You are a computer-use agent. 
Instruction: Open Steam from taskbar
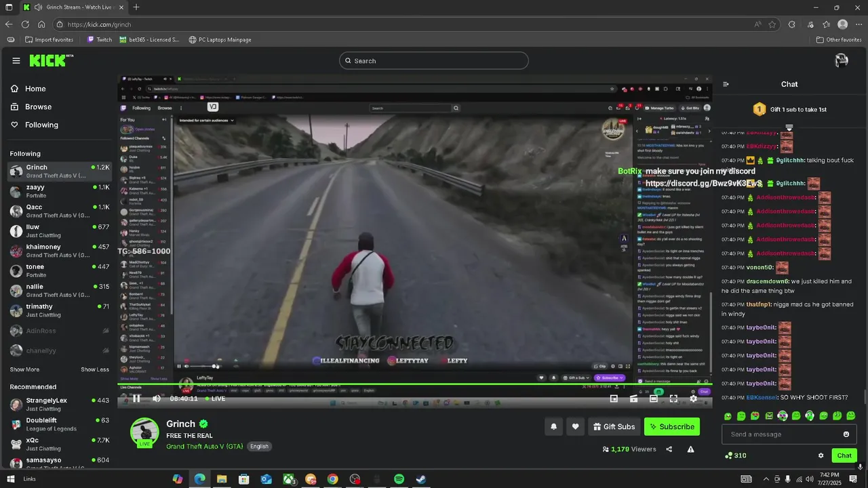[x=421, y=479]
